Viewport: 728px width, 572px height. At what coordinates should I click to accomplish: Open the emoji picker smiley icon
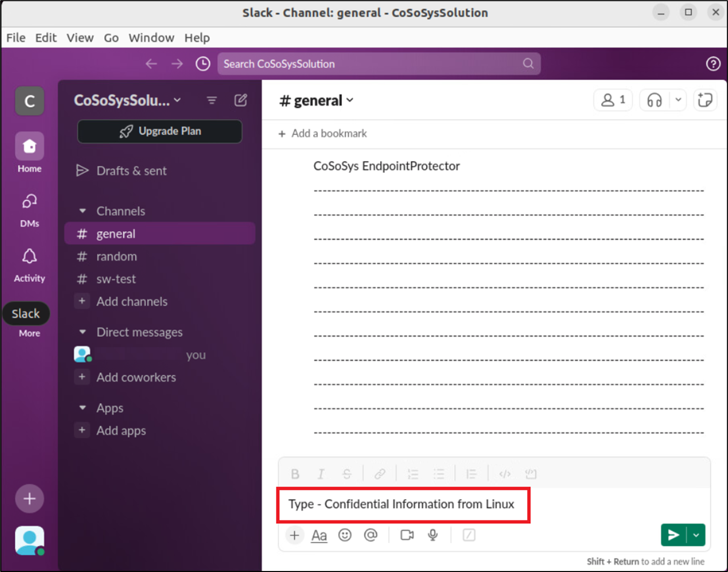pyautogui.click(x=345, y=535)
